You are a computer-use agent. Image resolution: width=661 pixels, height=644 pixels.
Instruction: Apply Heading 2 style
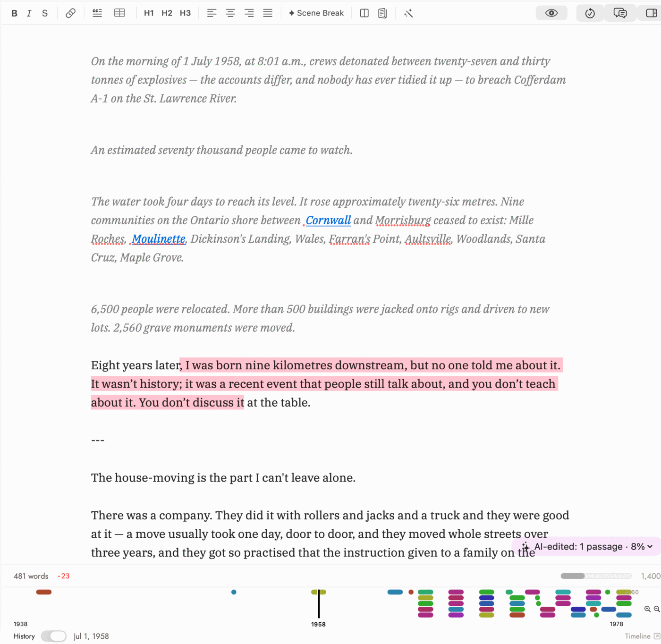[x=167, y=13]
